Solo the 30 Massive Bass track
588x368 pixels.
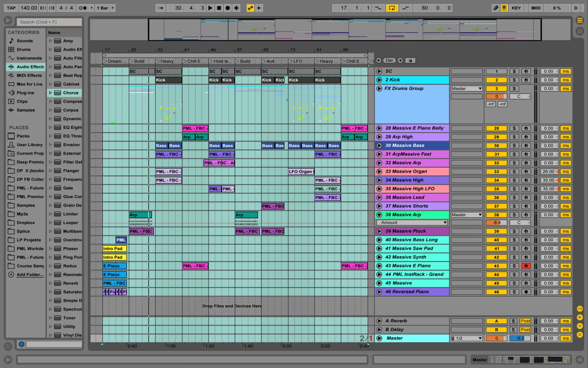pyautogui.click(x=514, y=145)
